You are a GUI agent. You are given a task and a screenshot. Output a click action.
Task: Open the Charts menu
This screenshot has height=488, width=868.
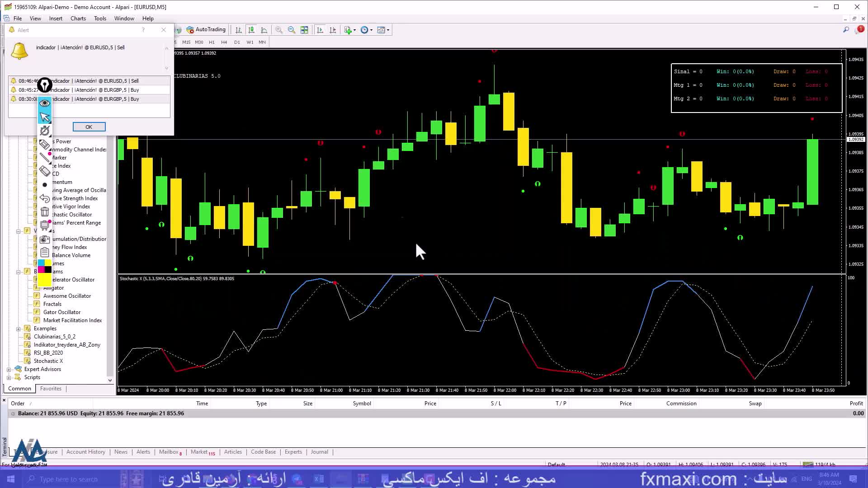[78, 19]
